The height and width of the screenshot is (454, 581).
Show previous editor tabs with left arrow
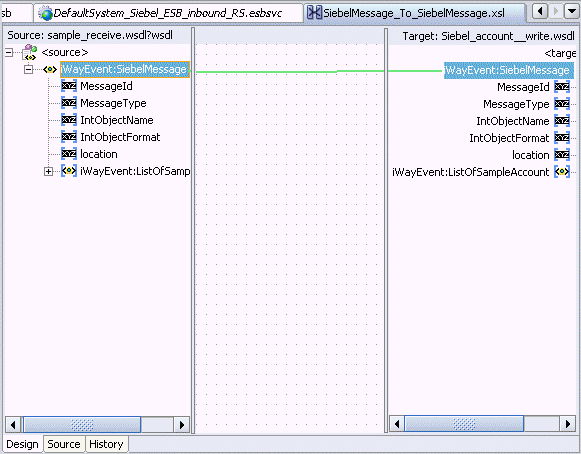pos(540,12)
